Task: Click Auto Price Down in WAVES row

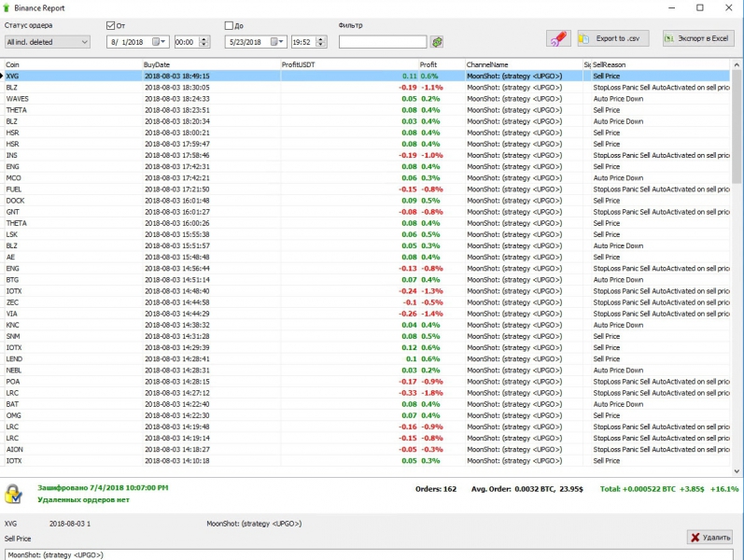Action: point(618,99)
